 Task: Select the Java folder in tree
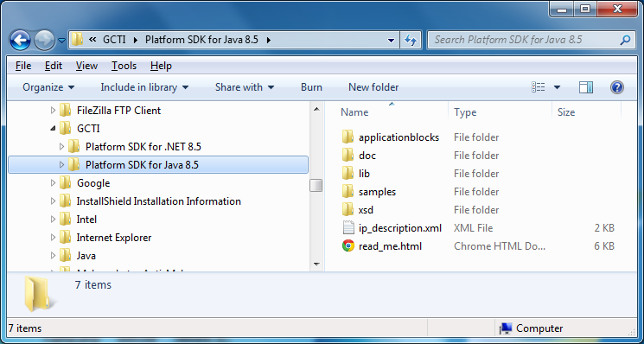click(x=86, y=256)
